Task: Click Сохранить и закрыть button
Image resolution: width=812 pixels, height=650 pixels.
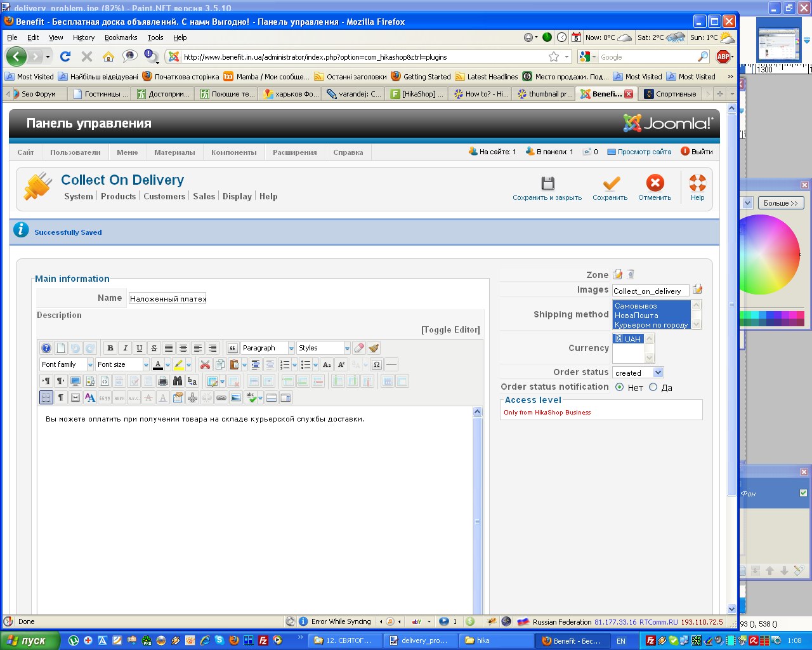Action: click(x=547, y=189)
